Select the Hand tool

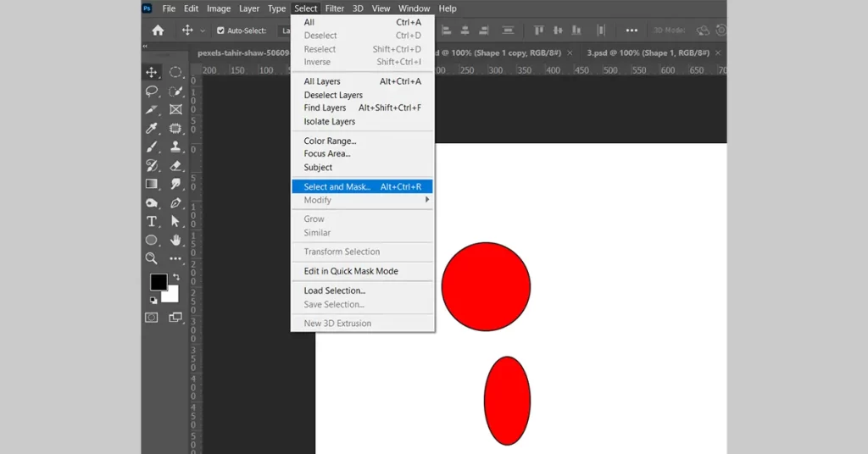(175, 240)
